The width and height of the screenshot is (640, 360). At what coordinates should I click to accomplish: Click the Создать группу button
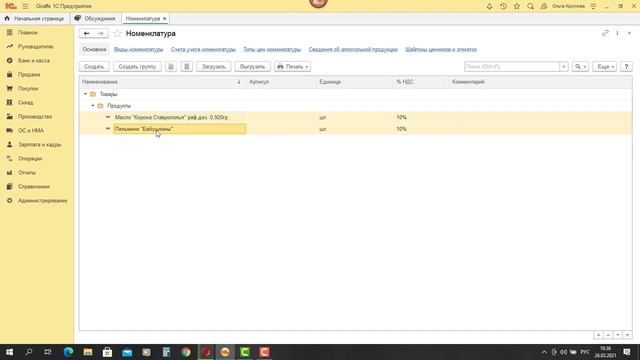pos(137,67)
